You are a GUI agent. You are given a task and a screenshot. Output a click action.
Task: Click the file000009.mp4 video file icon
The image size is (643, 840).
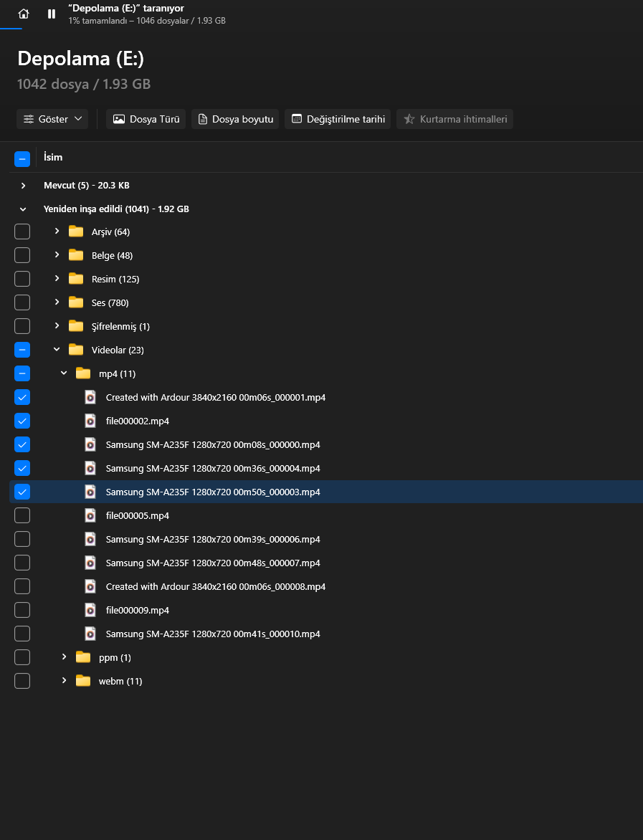coord(90,610)
